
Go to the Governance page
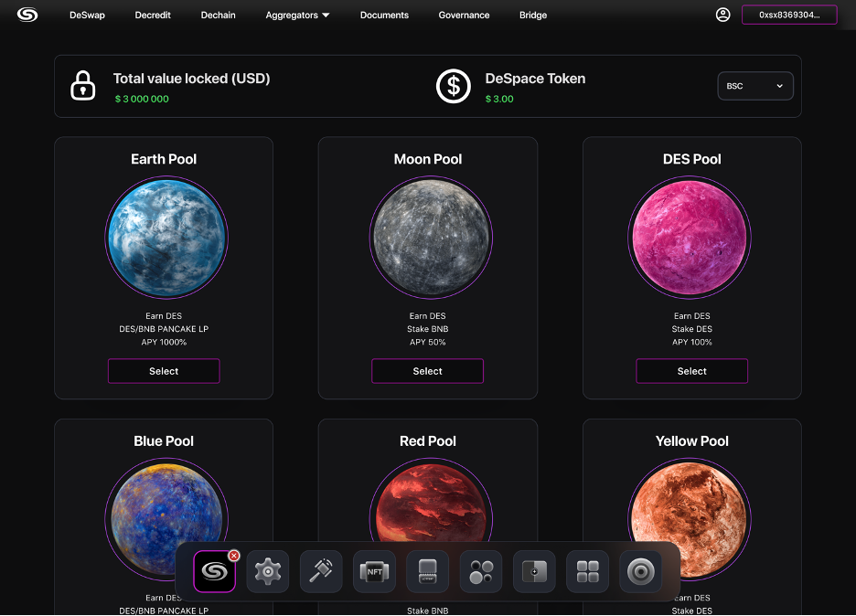pyautogui.click(x=464, y=16)
